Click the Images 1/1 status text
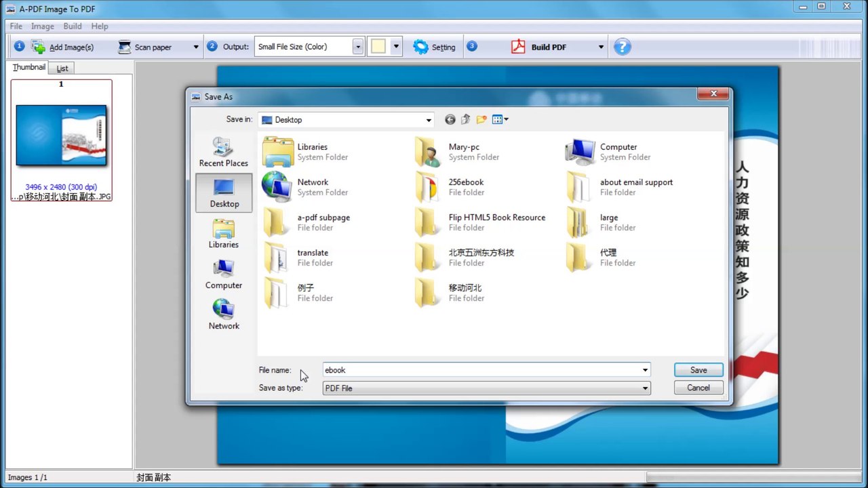Image resolution: width=868 pixels, height=488 pixels. pyautogui.click(x=28, y=478)
